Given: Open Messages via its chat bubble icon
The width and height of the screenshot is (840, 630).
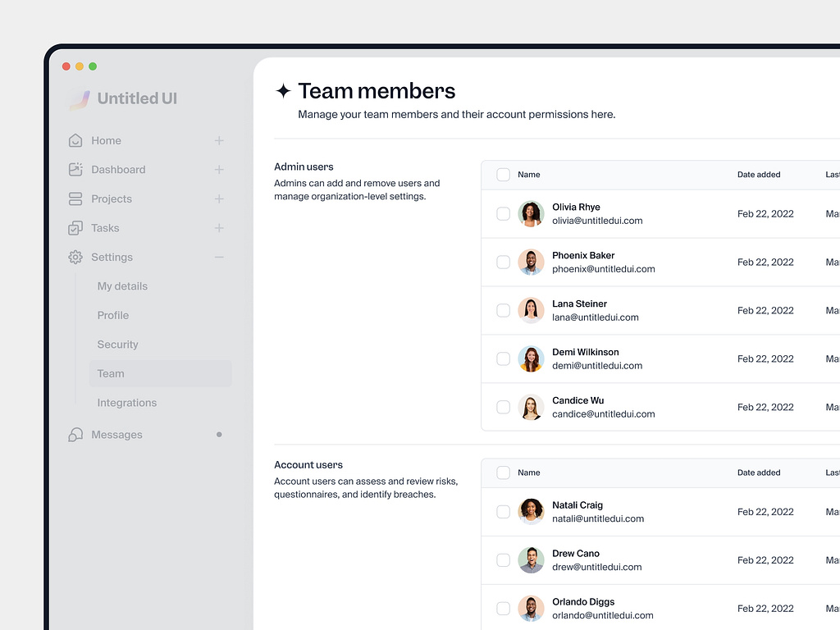Looking at the screenshot, I should [x=75, y=434].
